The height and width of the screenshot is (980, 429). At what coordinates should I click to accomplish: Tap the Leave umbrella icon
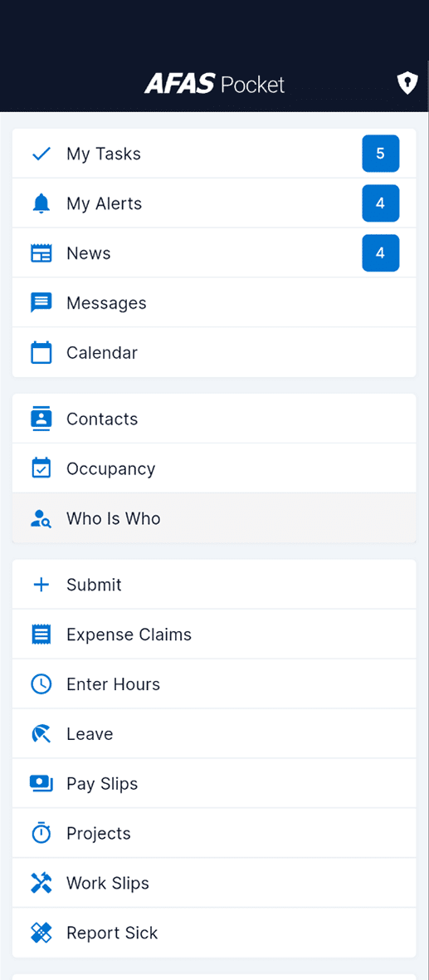[41, 733]
